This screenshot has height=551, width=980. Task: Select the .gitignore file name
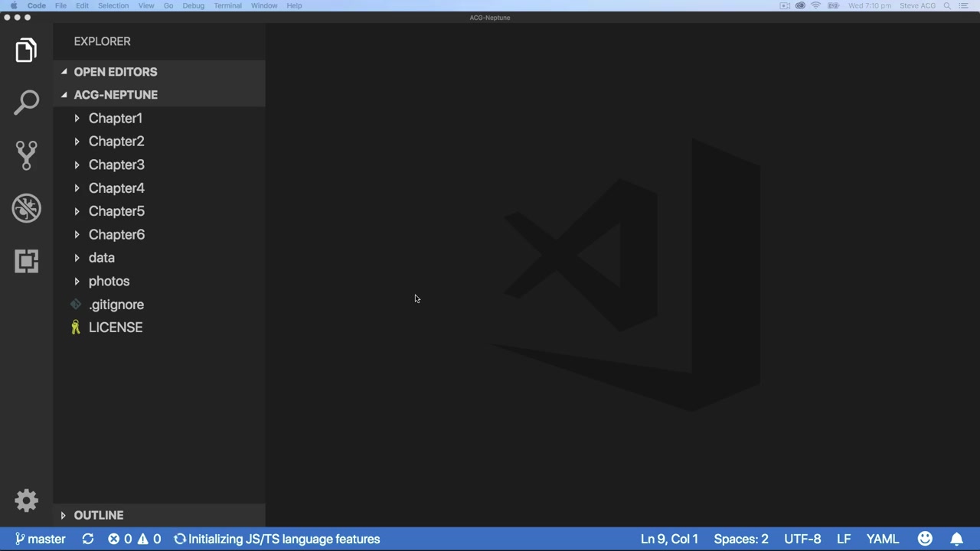(x=116, y=305)
